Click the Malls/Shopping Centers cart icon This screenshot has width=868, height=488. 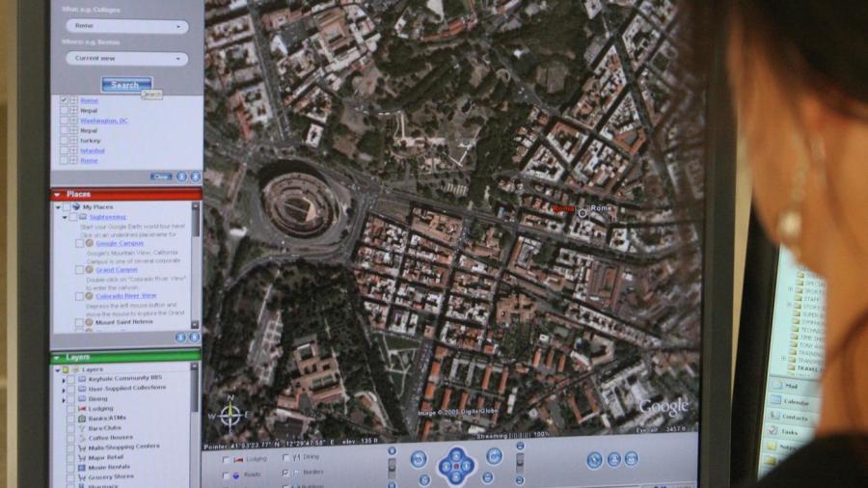pyautogui.click(x=82, y=447)
